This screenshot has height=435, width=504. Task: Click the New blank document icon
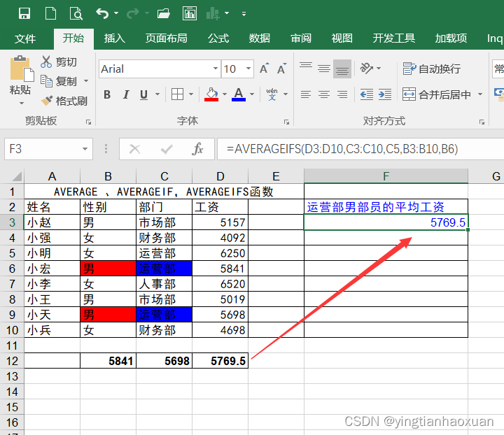point(50,13)
